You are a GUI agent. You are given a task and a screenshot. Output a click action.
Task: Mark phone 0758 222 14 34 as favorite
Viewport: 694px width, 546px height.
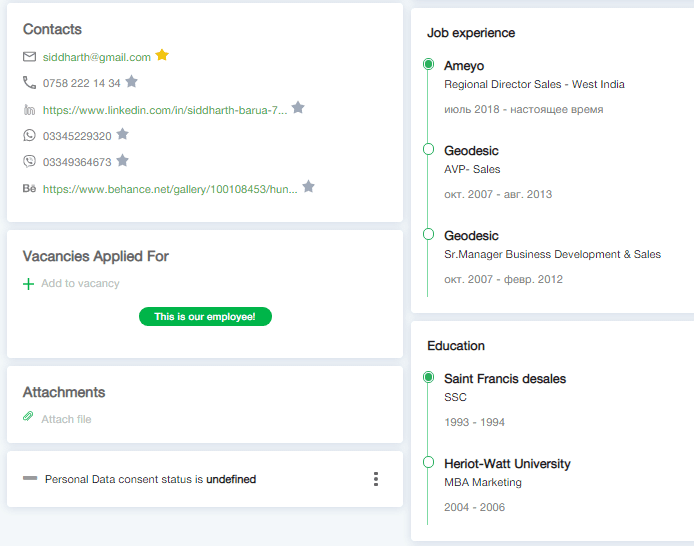[131, 82]
